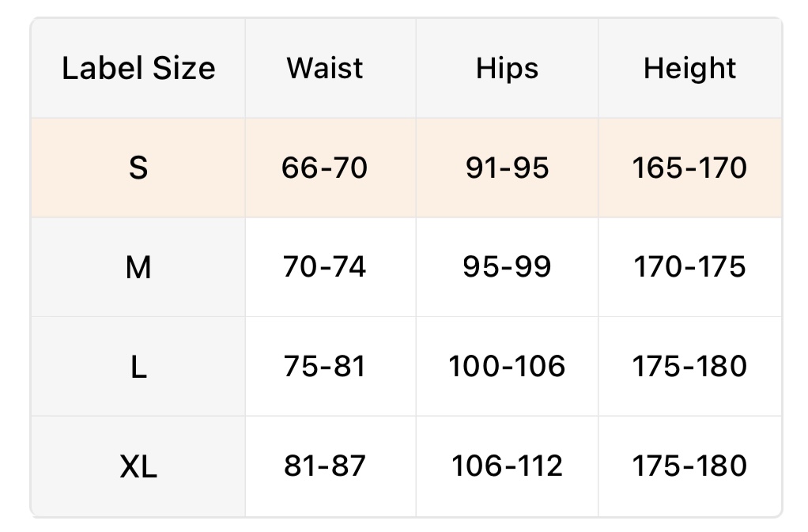Click waist value 66-70
Image resolution: width=808 pixels, height=532 pixels.
[325, 168]
